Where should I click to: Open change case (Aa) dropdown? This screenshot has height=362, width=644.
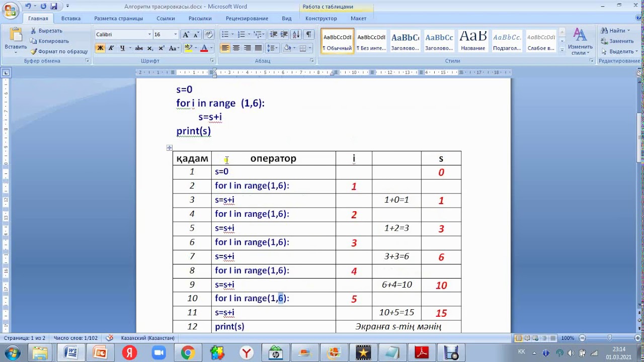(174, 48)
